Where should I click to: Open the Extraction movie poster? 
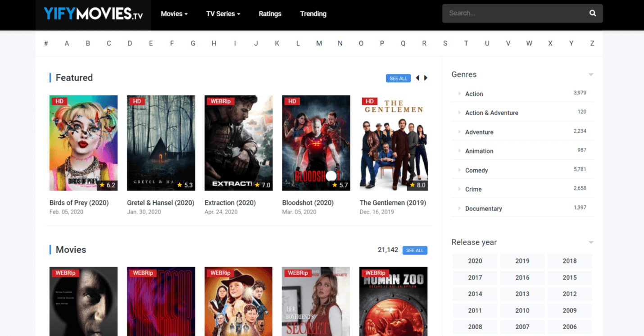(239, 143)
